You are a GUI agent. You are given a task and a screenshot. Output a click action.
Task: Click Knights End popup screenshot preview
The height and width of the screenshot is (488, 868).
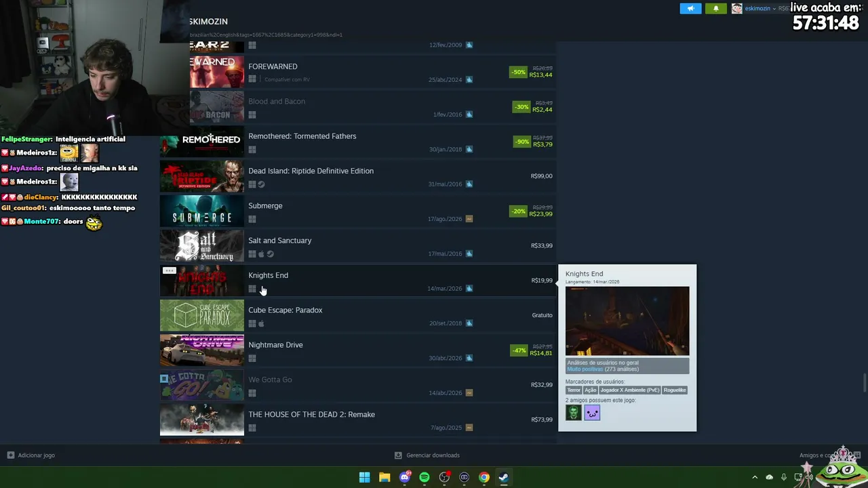click(x=627, y=321)
